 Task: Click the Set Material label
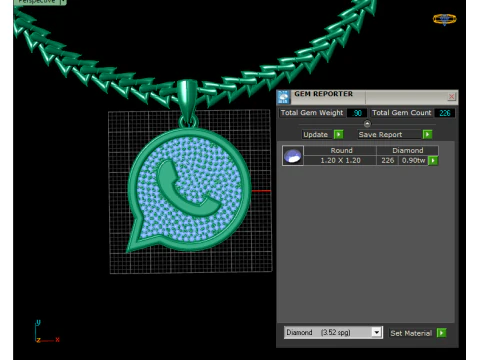(x=411, y=333)
